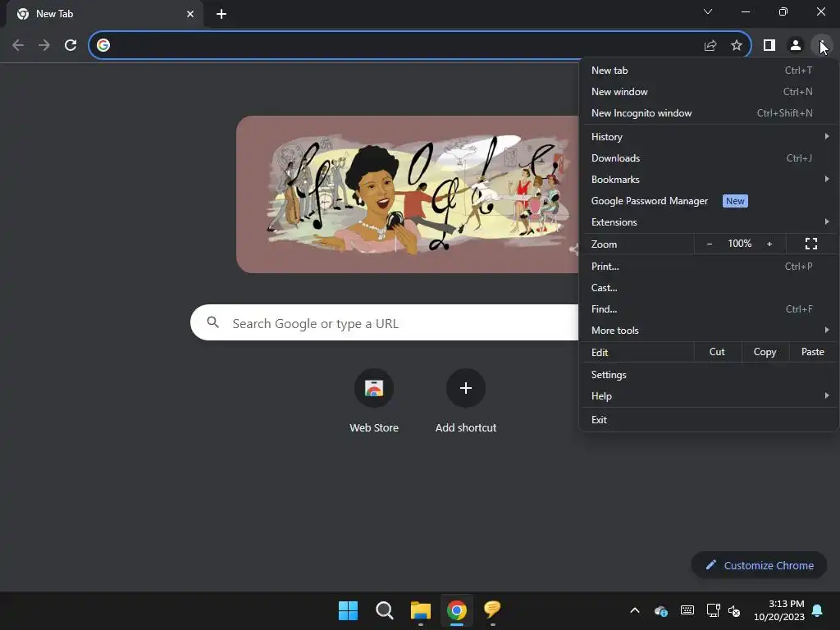The image size is (840, 630).
Task: Click Paste in the Edit row
Action: point(813,352)
